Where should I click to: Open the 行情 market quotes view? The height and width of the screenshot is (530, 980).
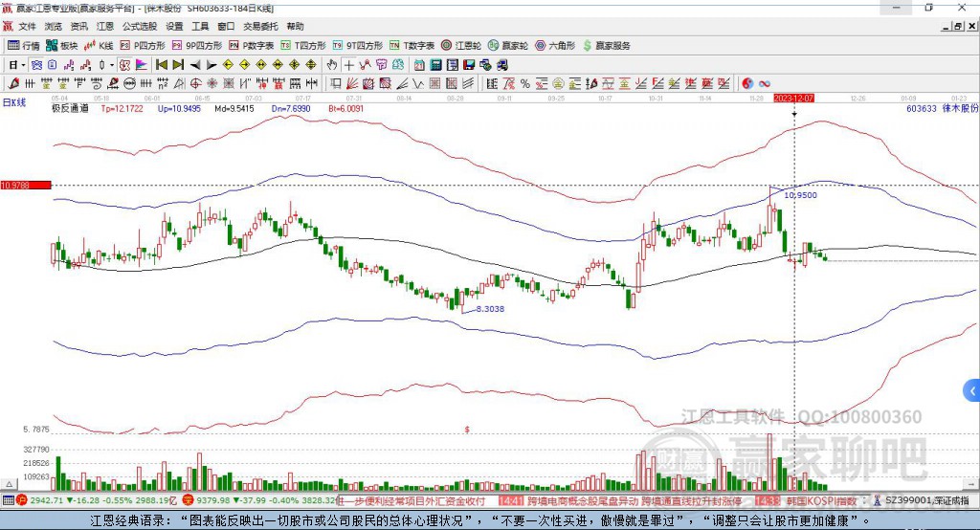point(24,46)
